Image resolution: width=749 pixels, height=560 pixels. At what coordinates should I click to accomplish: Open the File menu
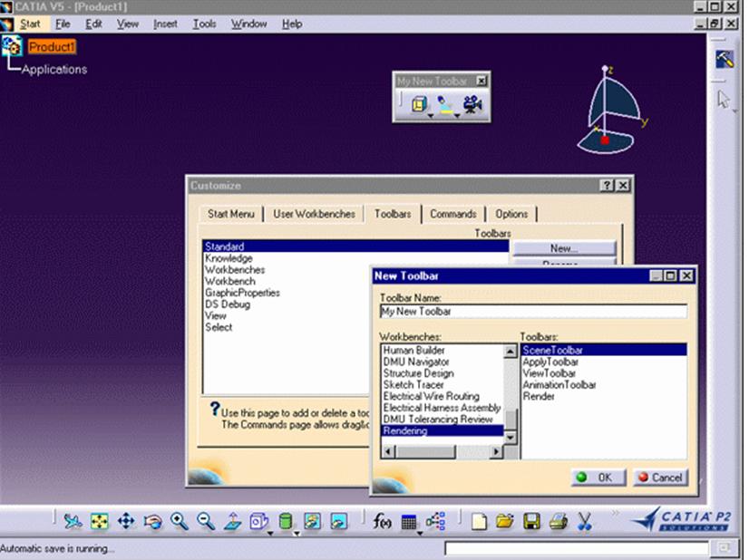pyautogui.click(x=63, y=24)
